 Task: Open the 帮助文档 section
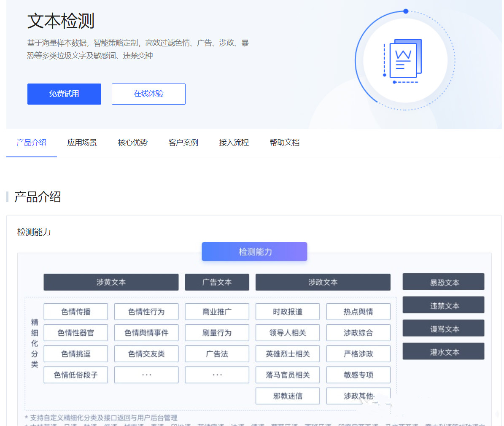coord(285,143)
